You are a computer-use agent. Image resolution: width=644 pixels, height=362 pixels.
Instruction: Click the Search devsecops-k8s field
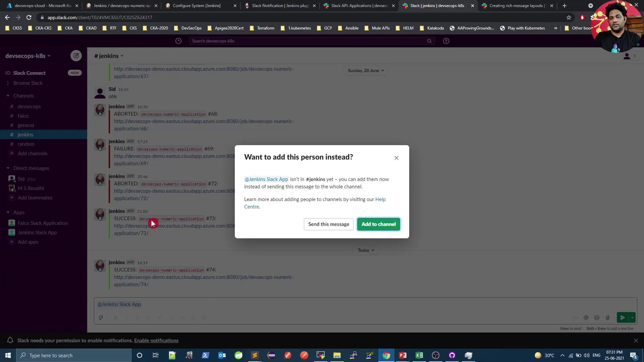coord(309,41)
